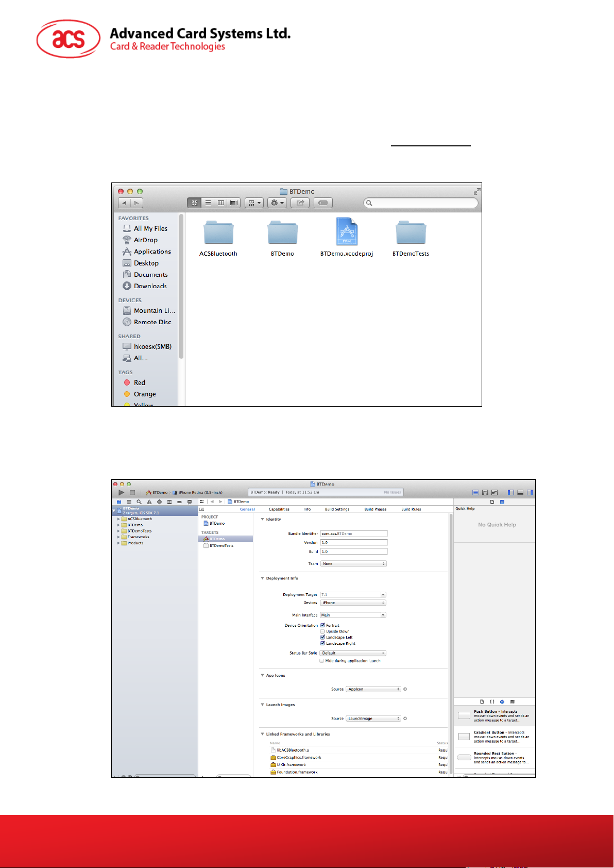Run the BTDemo project in Xcode
The width and height of the screenshot is (614, 868).
tap(121, 492)
